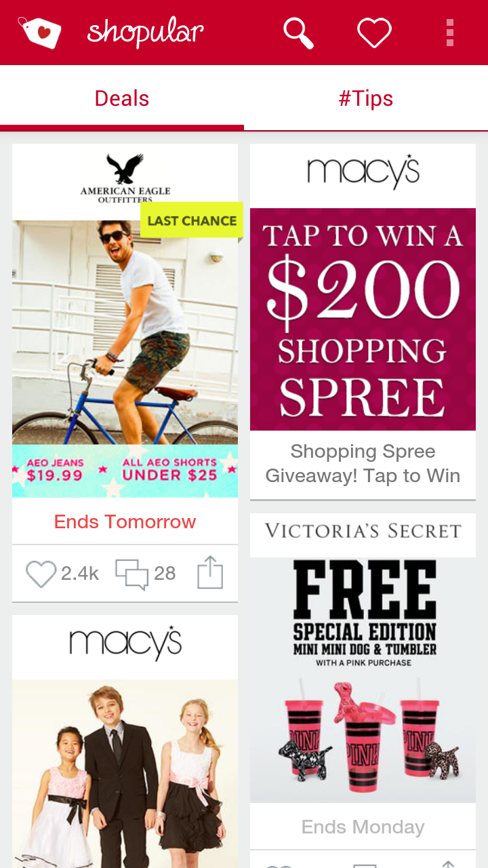Open the Macy's kids formalwear deal image

tap(125, 774)
